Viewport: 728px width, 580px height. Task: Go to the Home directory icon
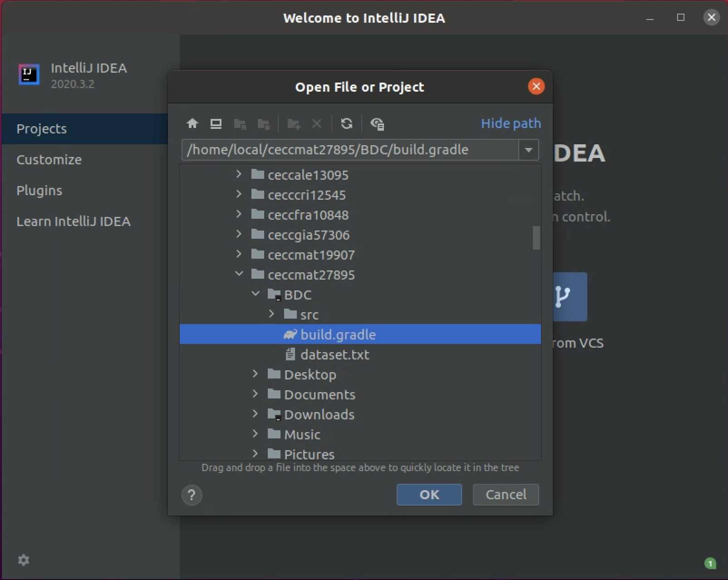[192, 123]
